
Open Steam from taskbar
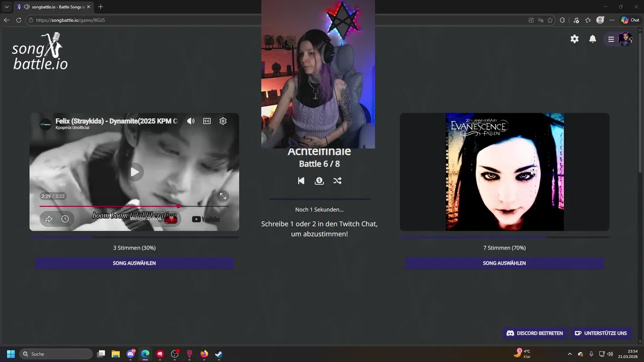(218, 354)
